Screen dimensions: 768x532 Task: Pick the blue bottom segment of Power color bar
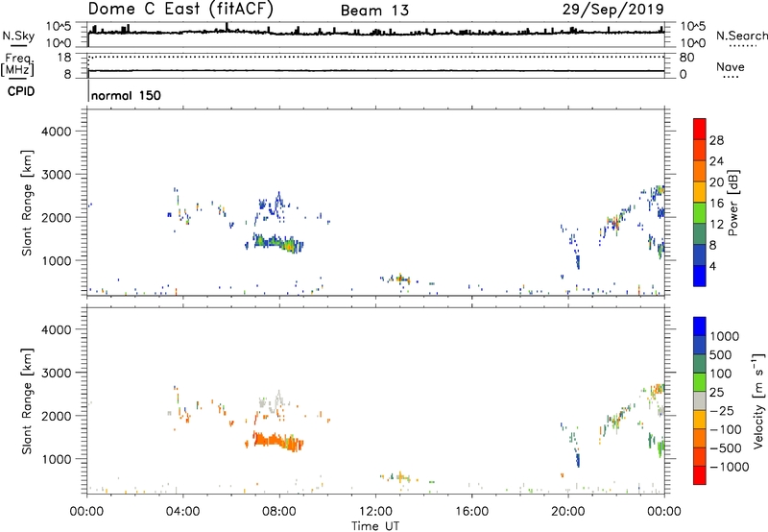[x=700, y=276]
